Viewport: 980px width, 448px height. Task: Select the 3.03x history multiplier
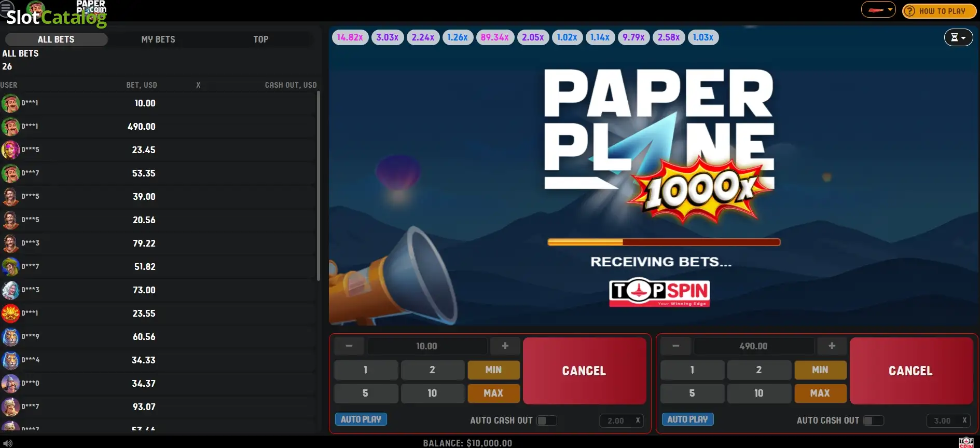tap(388, 37)
